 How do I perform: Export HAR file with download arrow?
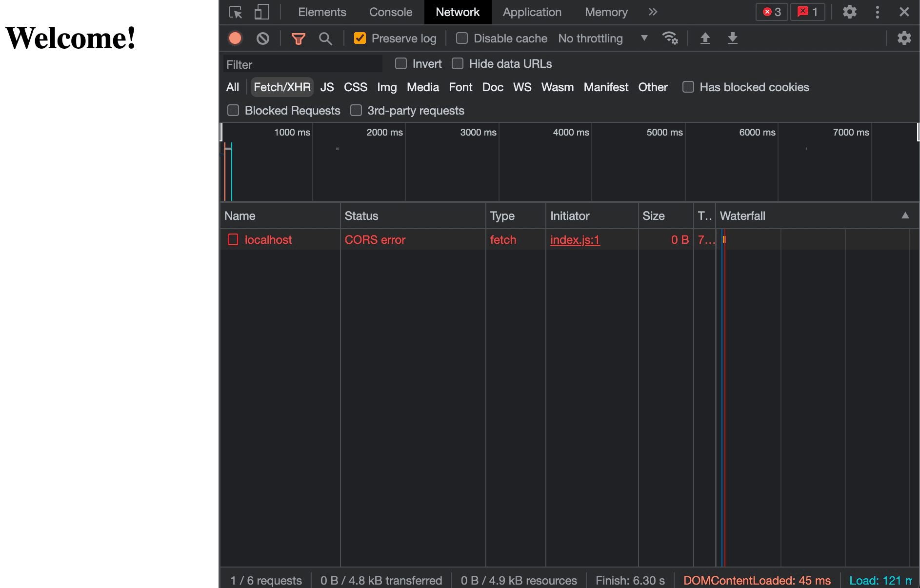coord(733,38)
